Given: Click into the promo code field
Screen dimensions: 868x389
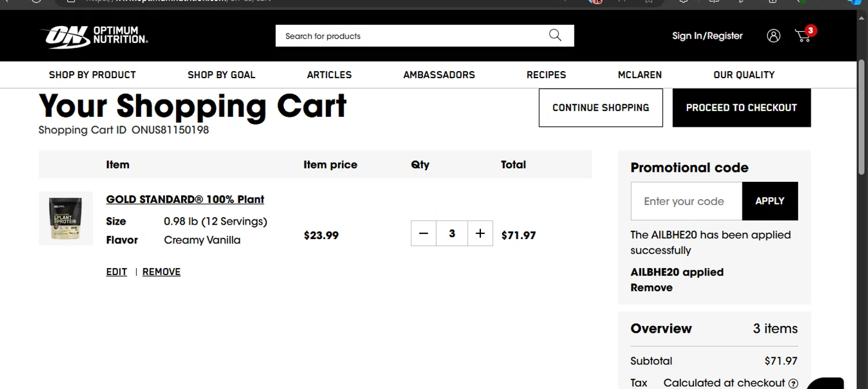Looking at the screenshot, I should [x=686, y=201].
